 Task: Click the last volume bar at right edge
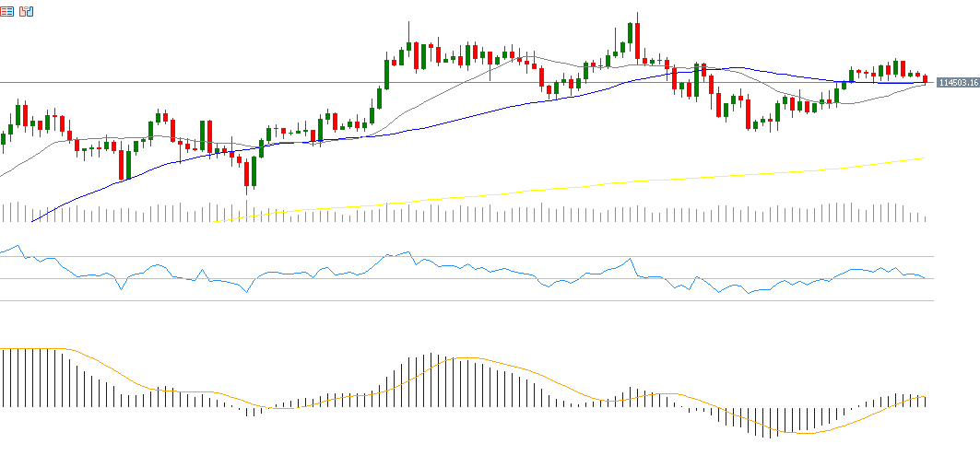pos(925,218)
